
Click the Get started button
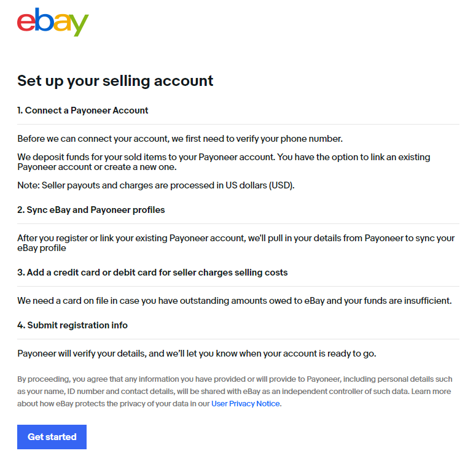pos(52,437)
